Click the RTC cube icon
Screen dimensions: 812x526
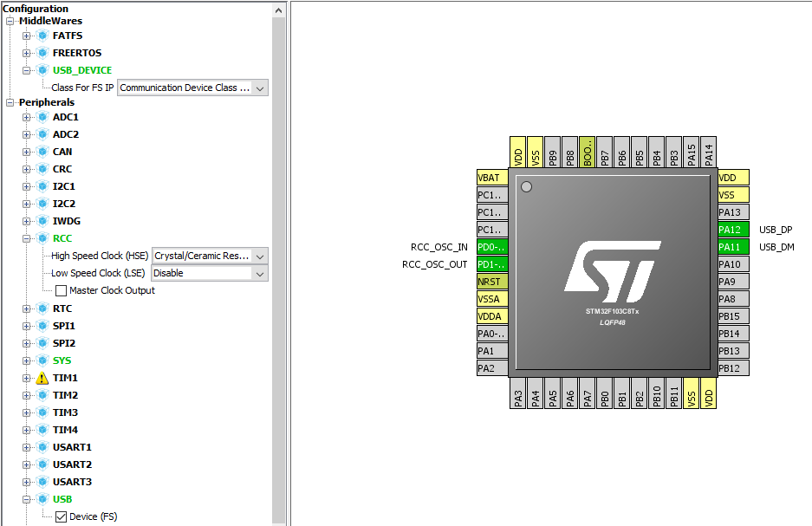point(43,308)
